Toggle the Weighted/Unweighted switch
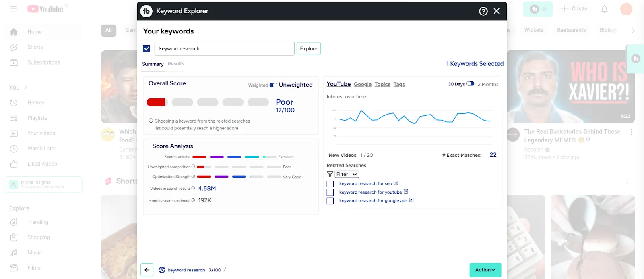The image size is (644, 279). coord(273,85)
